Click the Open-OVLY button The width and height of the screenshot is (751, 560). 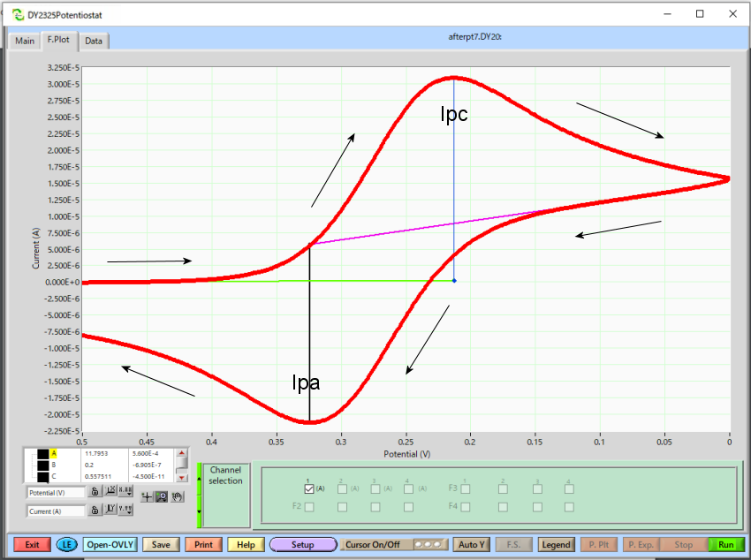click(x=110, y=545)
